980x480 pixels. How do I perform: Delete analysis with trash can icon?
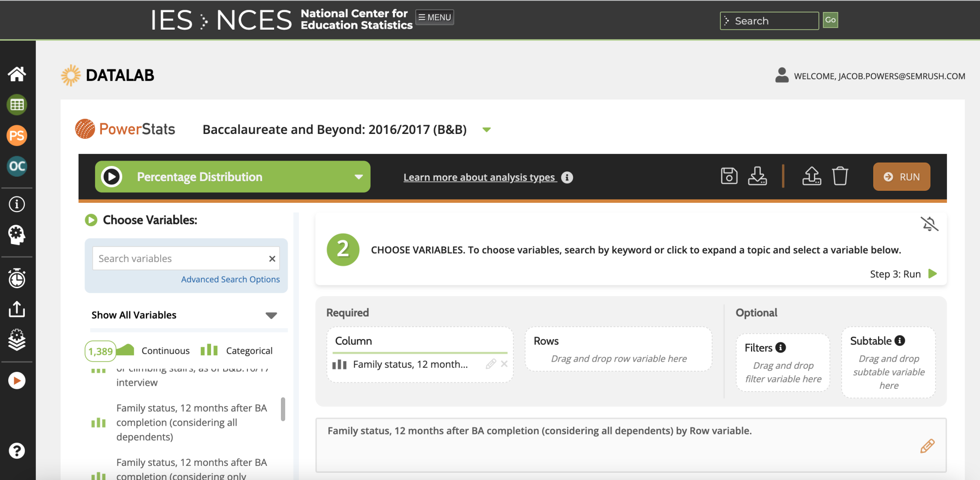coord(840,176)
